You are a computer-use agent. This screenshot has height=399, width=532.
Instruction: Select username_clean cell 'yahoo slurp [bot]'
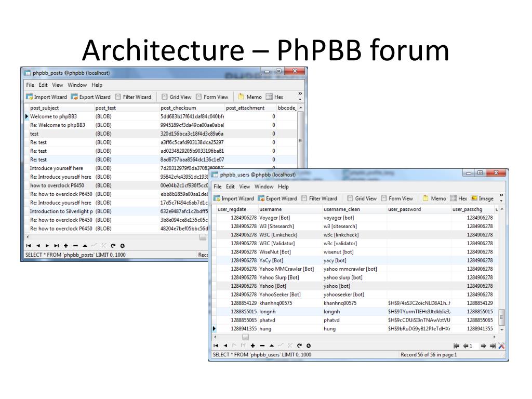354,277
